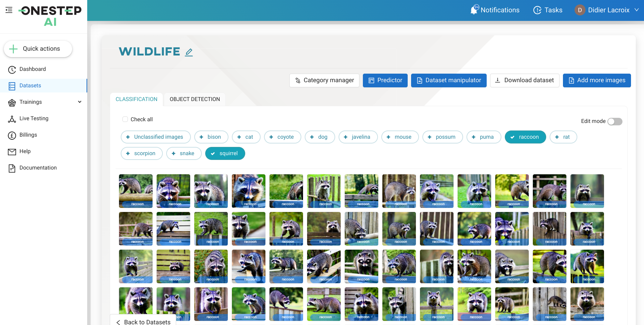
Task: Click the Dashboard sidebar icon
Action: click(x=12, y=70)
